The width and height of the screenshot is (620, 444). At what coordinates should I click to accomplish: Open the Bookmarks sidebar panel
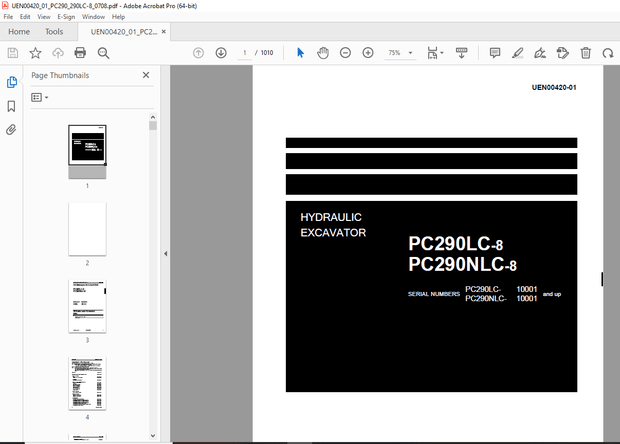11,106
